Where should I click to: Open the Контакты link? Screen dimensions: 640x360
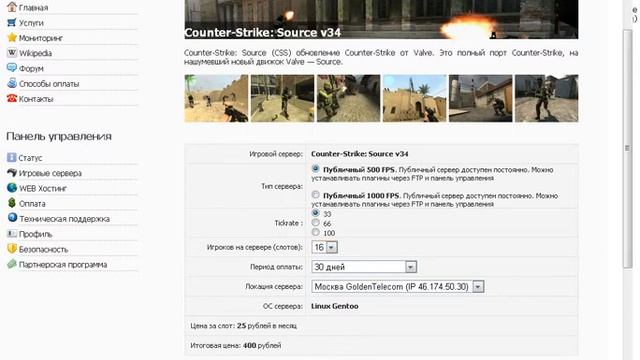(x=36, y=99)
